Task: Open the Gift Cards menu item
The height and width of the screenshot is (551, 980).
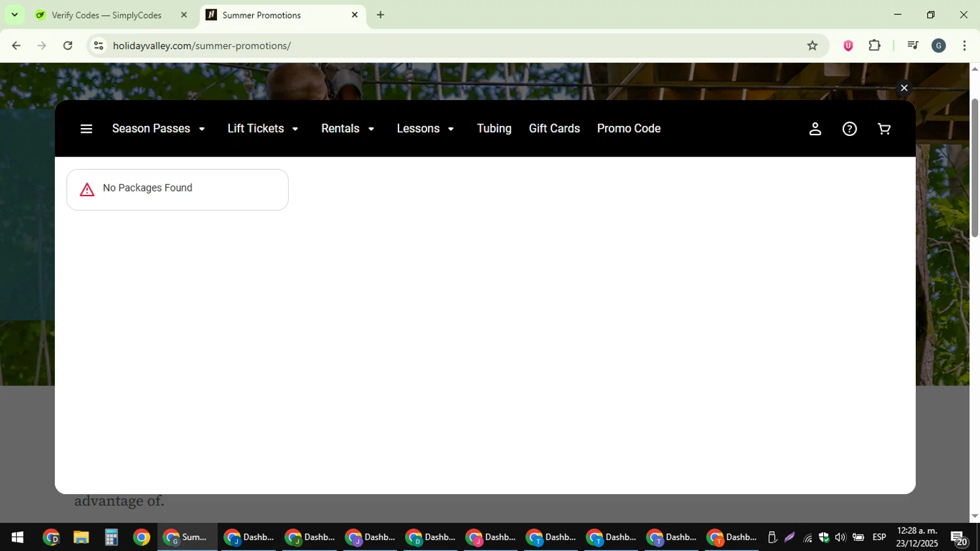Action: pyautogui.click(x=554, y=129)
